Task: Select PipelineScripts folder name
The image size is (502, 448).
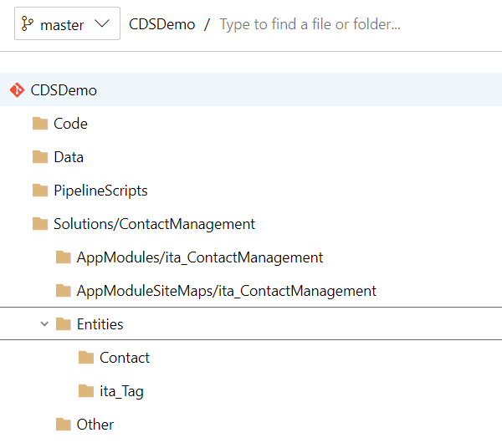Action: 100,191
